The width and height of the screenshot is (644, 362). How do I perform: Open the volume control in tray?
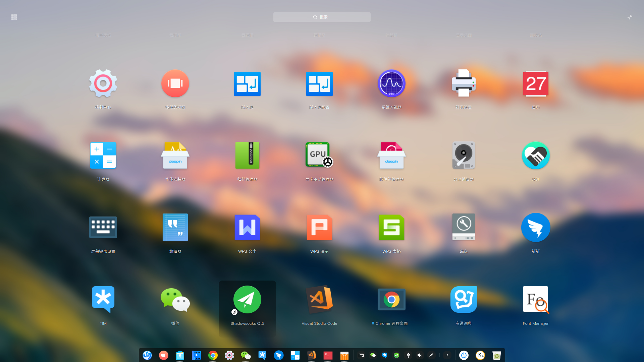click(420, 355)
